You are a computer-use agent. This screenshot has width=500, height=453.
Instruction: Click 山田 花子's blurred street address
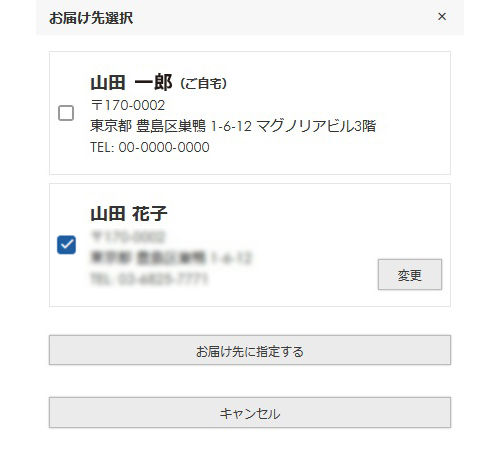tap(171, 258)
